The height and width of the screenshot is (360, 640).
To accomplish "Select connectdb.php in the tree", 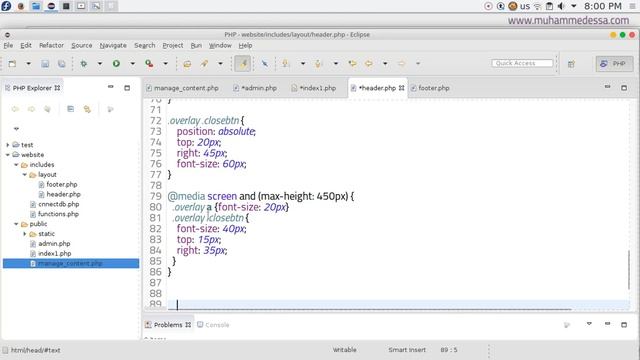I will coord(58,204).
